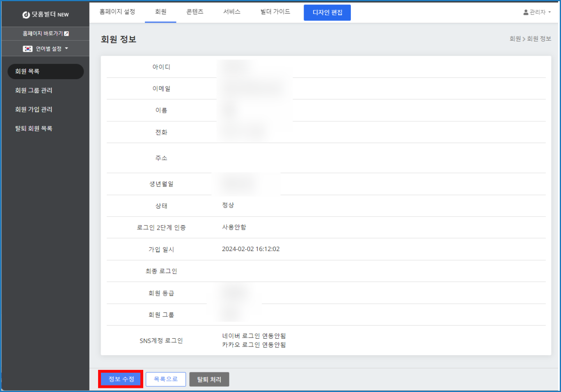Click the external link icon beside 홈페이지 바로가기

66,34
